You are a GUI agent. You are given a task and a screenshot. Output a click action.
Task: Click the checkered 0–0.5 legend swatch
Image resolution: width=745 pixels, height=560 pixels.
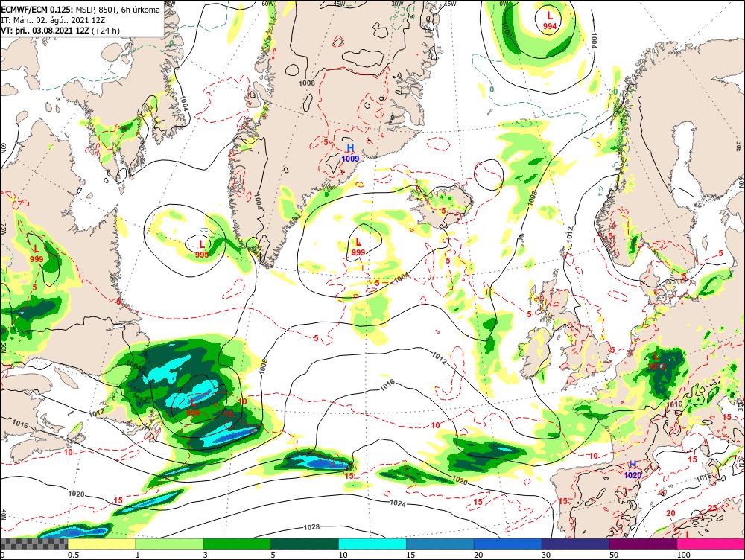click(x=34, y=544)
